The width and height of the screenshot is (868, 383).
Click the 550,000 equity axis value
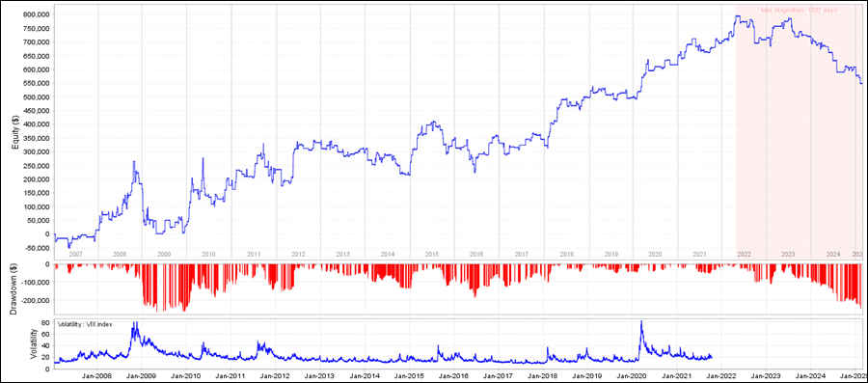pos(36,83)
